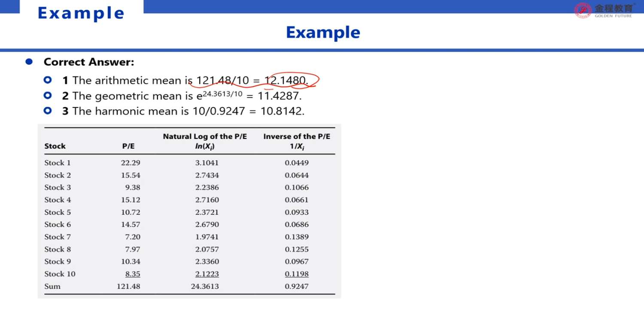Click the P/E value 15.12
The image size is (644, 322).
131,200
